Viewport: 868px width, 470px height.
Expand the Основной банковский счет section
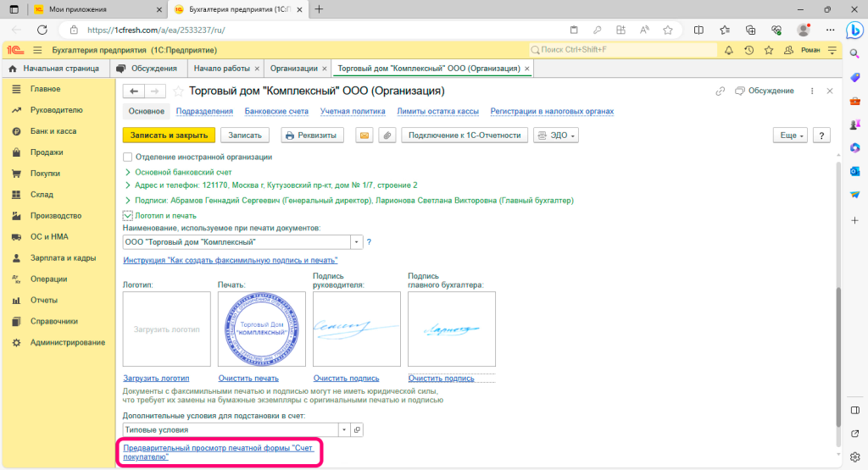[x=128, y=173]
